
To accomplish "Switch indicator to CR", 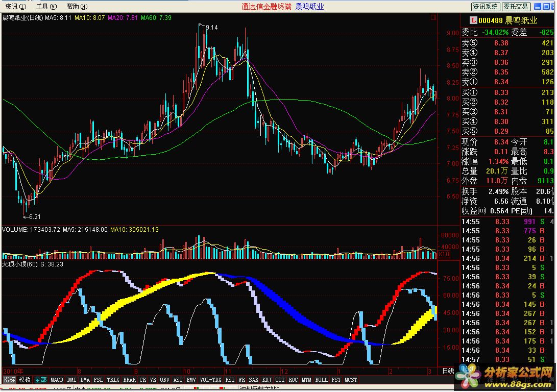I will click(143, 380).
